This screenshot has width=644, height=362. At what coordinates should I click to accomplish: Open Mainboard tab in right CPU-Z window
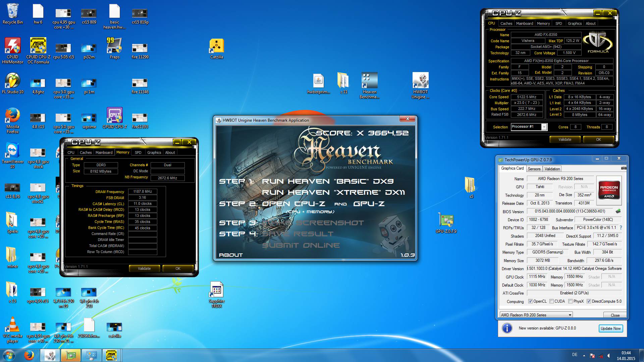tap(525, 23)
